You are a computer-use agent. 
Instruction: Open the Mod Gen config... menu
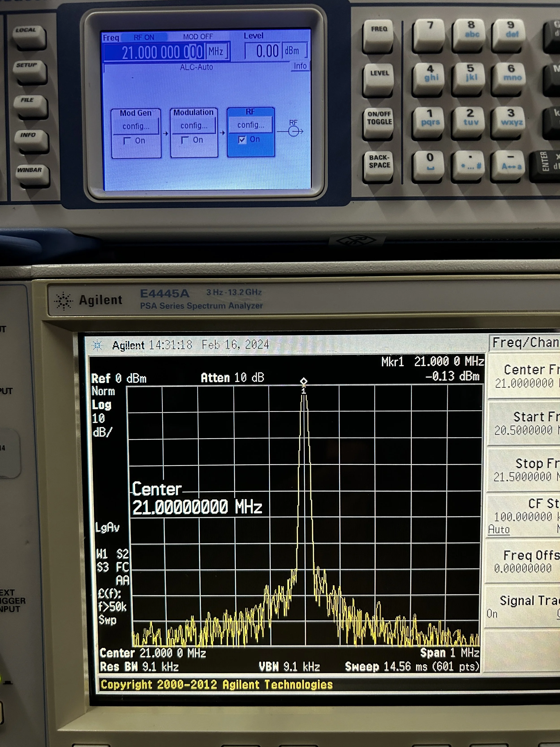[136, 126]
